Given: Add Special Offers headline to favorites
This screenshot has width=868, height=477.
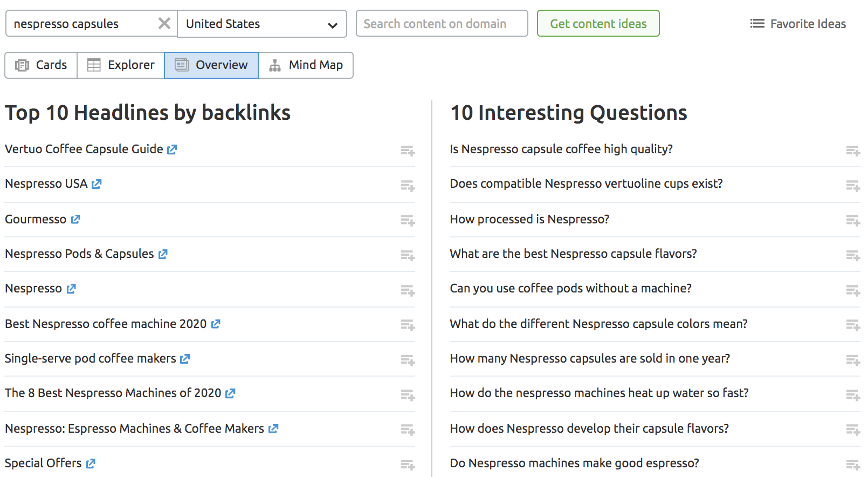Looking at the screenshot, I should 408,465.
